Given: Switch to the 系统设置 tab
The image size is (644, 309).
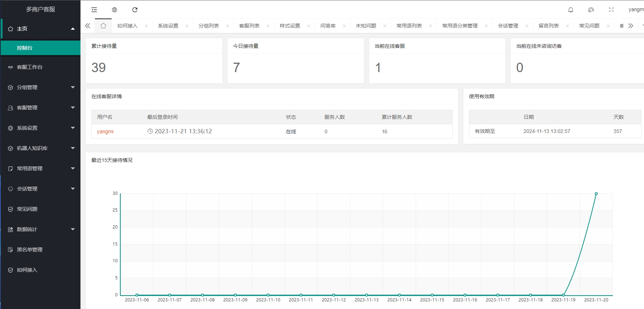Looking at the screenshot, I should point(168,26).
